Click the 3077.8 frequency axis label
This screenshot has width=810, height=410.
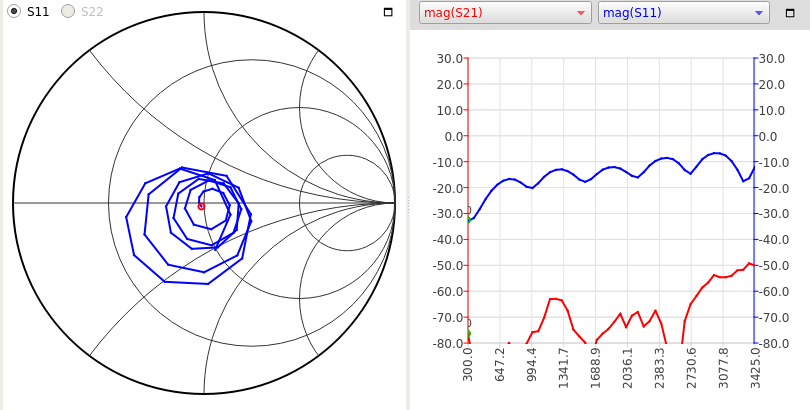723,367
